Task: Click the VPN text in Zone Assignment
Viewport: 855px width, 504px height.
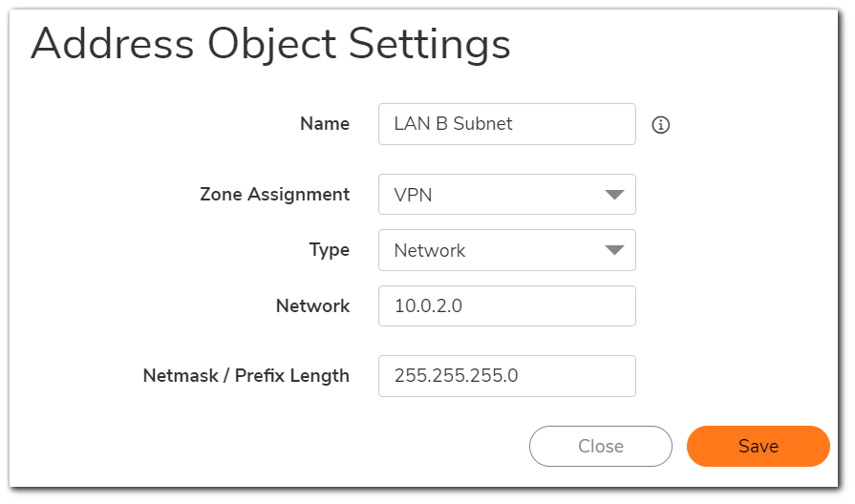Action: point(413,195)
